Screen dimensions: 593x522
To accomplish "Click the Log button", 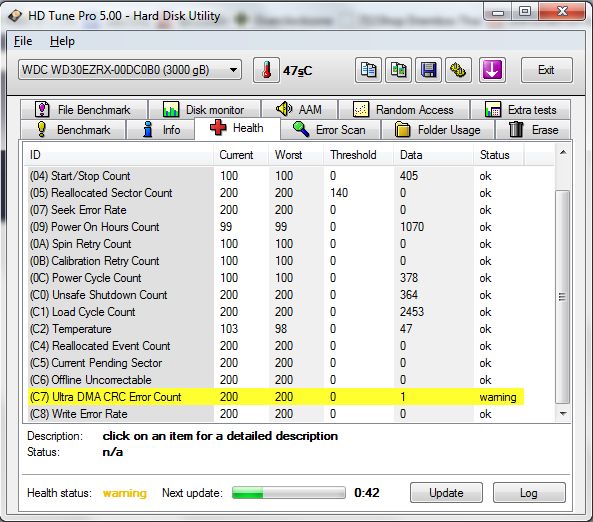I will pyautogui.click(x=529, y=492).
